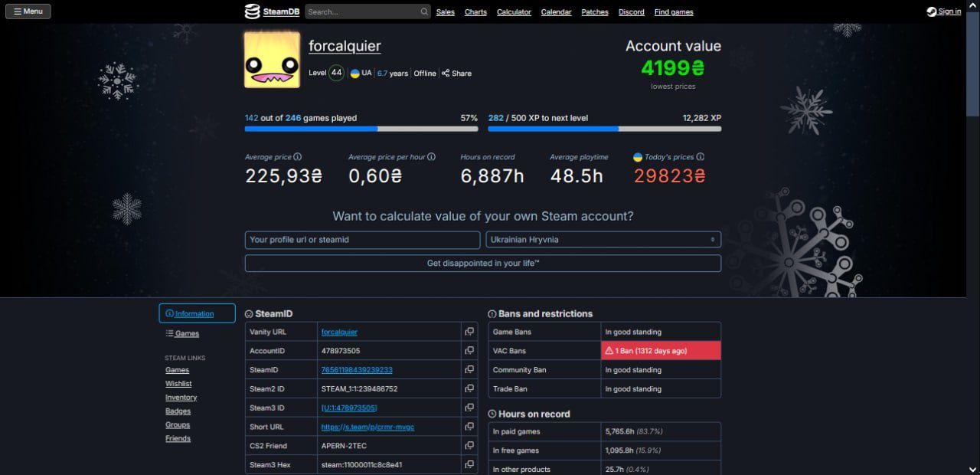The height and width of the screenshot is (475, 980).
Task: Click the Steam2 ID value STEAM_1:1:239486752
Action: click(x=360, y=389)
